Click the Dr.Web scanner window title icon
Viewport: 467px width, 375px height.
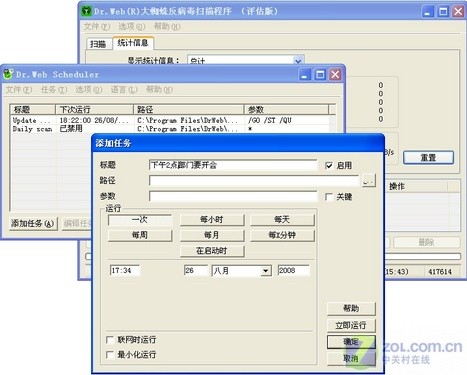point(86,11)
